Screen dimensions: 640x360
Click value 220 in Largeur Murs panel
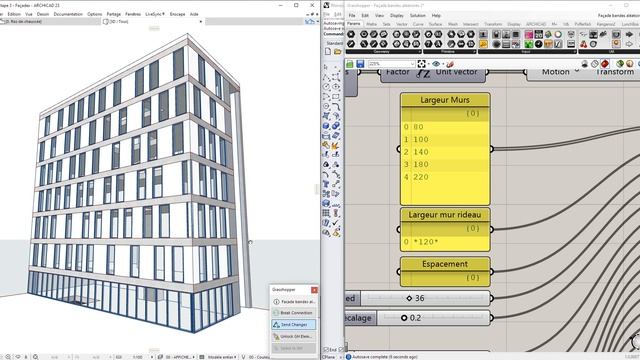[x=421, y=177]
